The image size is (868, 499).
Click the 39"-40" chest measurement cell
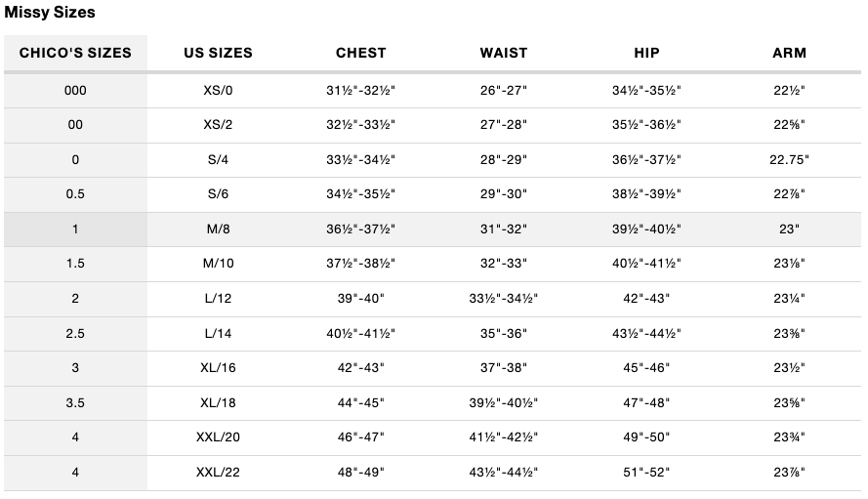click(x=360, y=299)
